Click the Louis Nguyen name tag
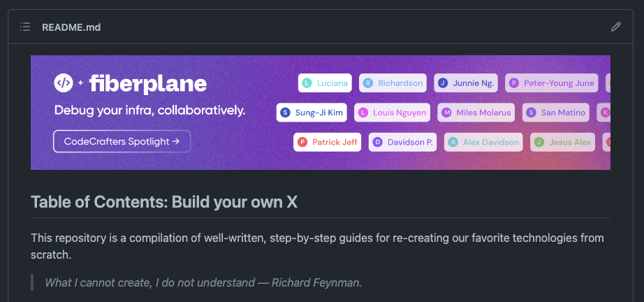Viewport: 644px width, 302px height. coord(393,113)
